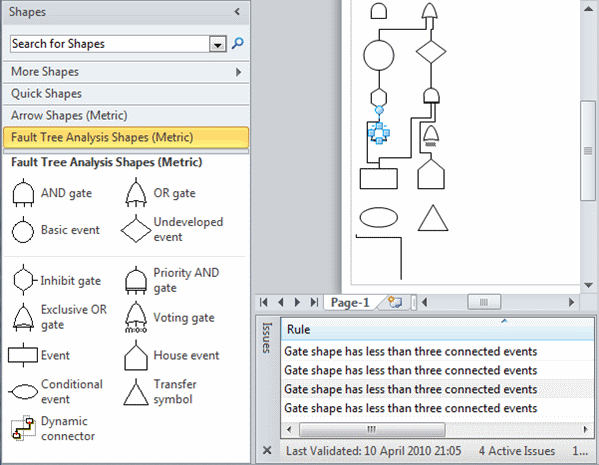The image size is (599, 465).
Task: Select the Dynamic connector stencil shape
Action: (x=22, y=428)
